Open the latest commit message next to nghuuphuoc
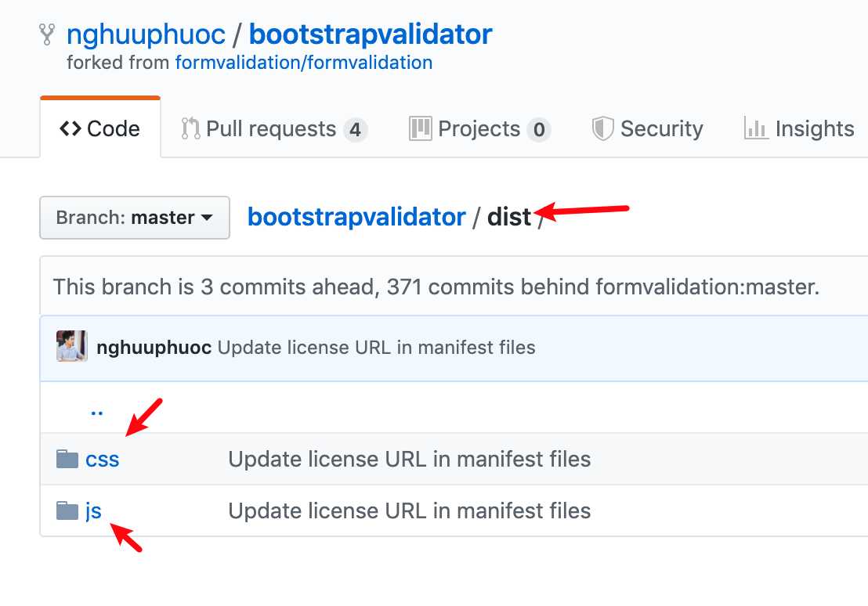Image resolution: width=868 pixels, height=606 pixels. click(x=377, y=348)
